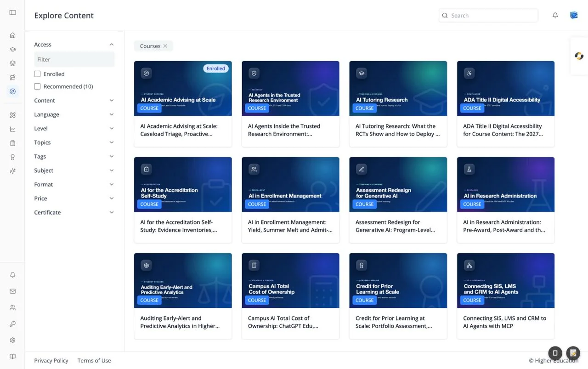The width and height of the screenshot is (588, 369).
Task: Open the clipboard icon in sidebar
Action: [12, 143]
